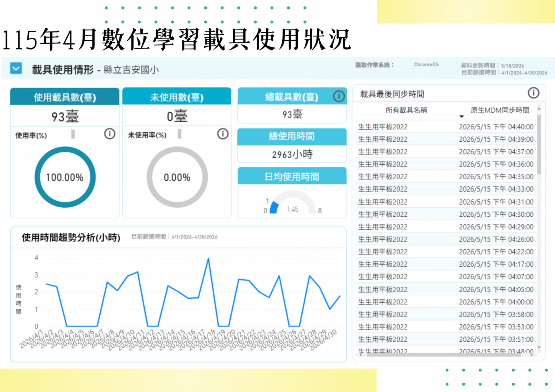Click the 0.00% unused rate donut chart

177,177
